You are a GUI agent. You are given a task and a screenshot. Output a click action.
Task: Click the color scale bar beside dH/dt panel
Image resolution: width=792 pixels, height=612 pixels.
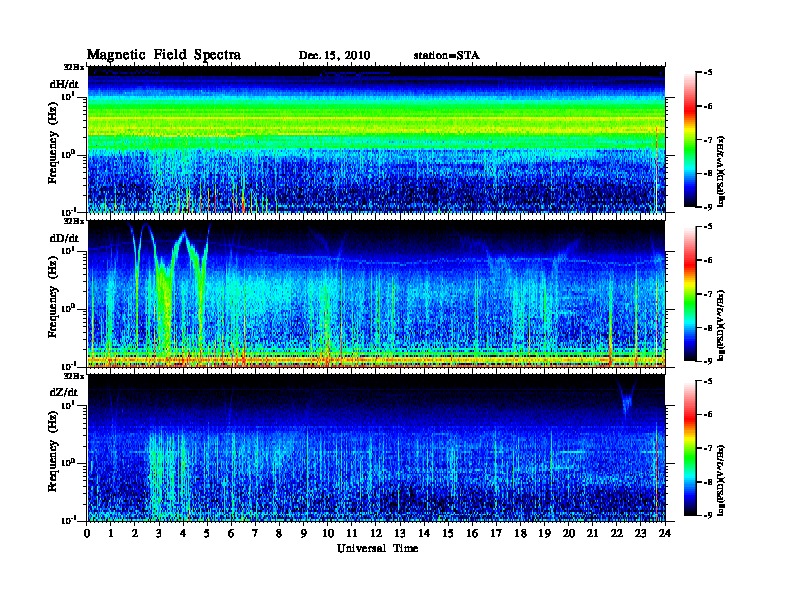click(690, 139)
